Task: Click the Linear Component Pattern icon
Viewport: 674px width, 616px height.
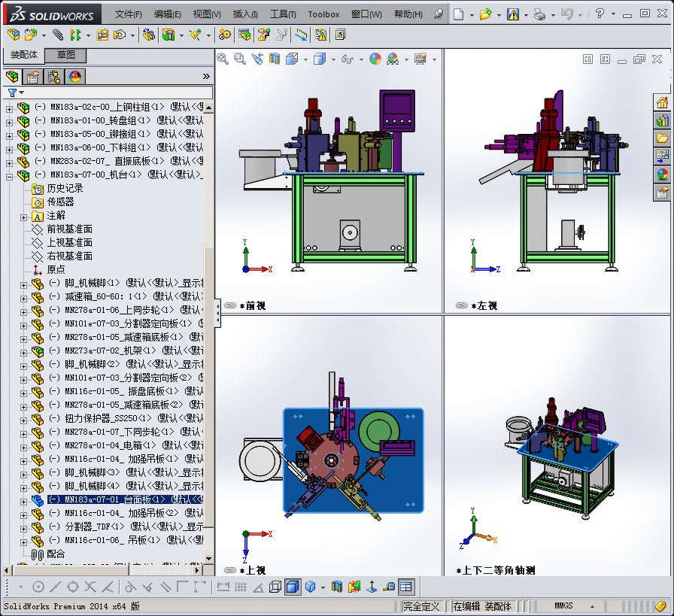Action: point(76,35)
